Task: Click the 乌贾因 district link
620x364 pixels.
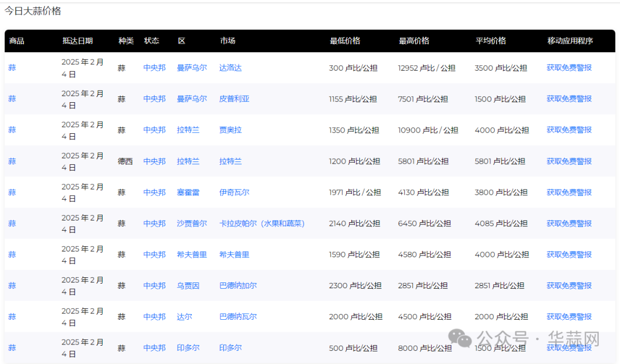Action: [188, 286]
